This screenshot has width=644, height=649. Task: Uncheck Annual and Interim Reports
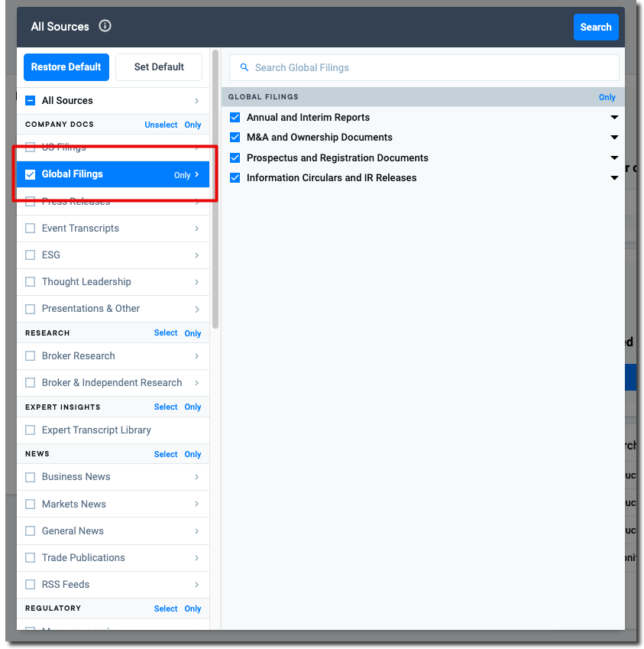[235, 118]
